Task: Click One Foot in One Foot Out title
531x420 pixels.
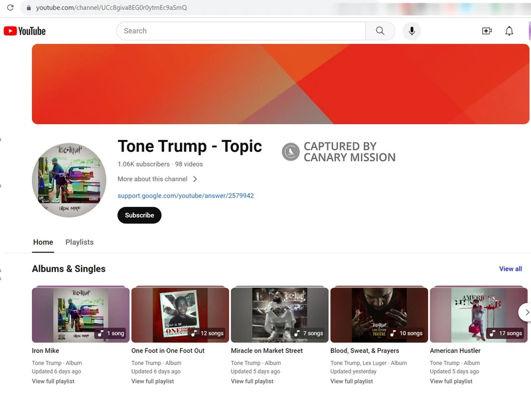Action: point(168,350)
